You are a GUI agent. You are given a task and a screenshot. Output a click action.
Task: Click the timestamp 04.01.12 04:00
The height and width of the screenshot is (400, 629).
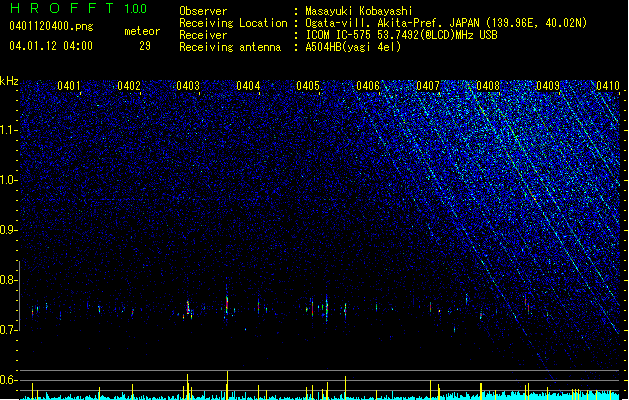pyautogui.click(x=51, y=46)
